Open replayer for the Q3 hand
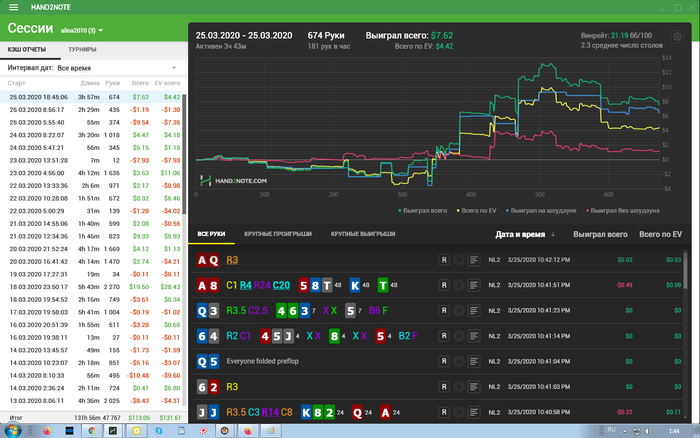The width and height of the screenshot is (700, 438). pyautogui.click(x=444, y=310)
